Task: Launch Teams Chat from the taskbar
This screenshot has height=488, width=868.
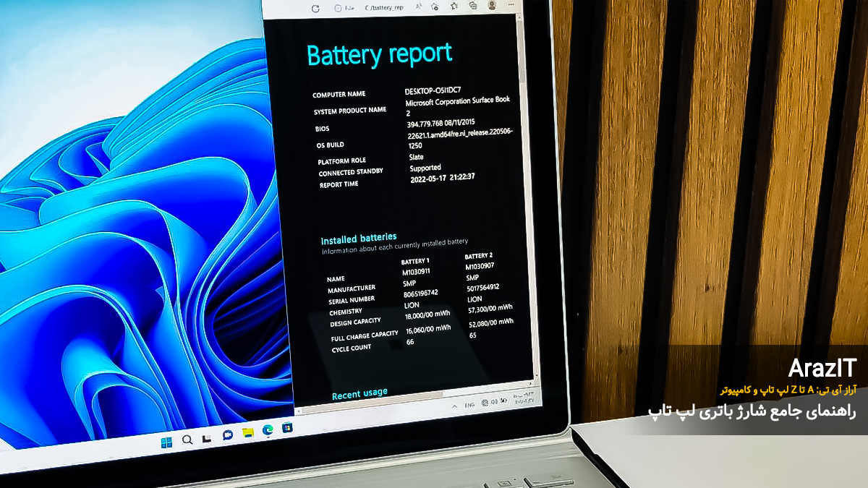Action: pos(227,435)
